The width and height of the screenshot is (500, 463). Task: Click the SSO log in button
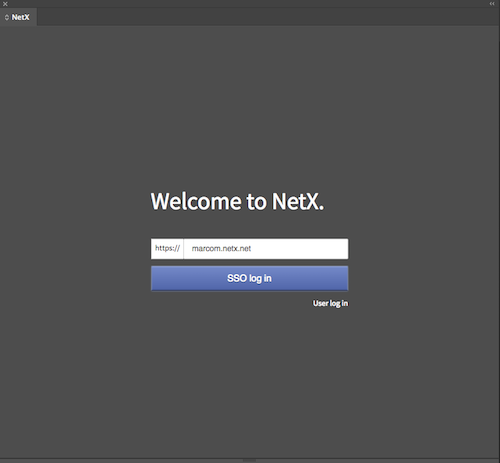coord(249,278)
